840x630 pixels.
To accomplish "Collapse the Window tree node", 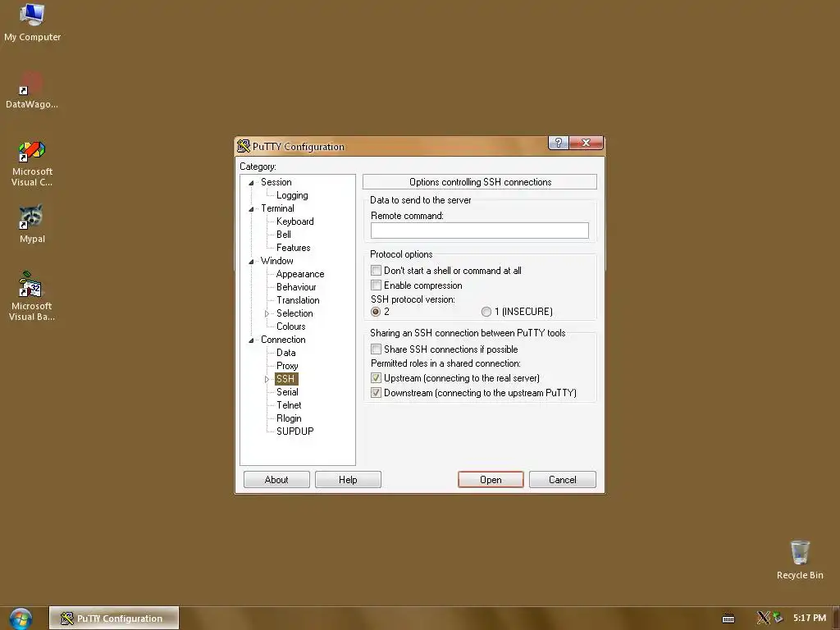I will point(251,262).
